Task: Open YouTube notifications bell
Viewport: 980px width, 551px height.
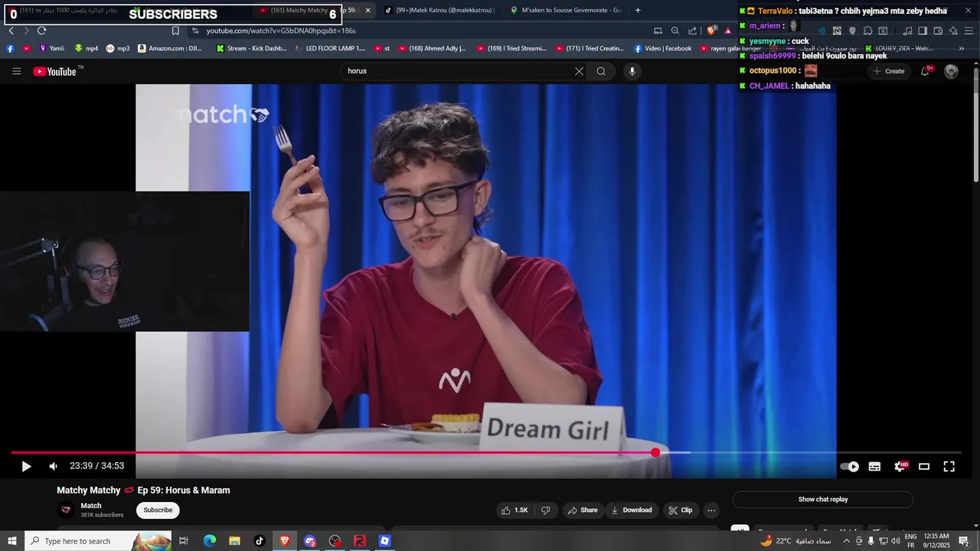Action: [926, 71]
